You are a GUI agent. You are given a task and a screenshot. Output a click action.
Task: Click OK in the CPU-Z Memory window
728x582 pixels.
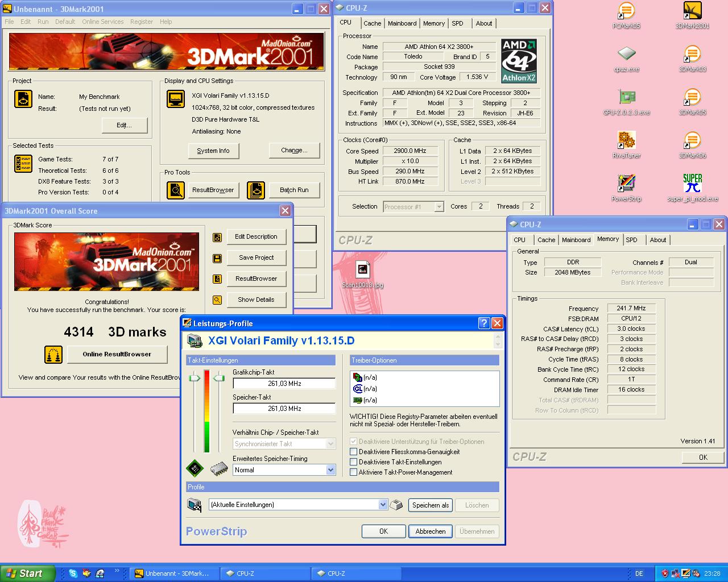click(703, 457)
